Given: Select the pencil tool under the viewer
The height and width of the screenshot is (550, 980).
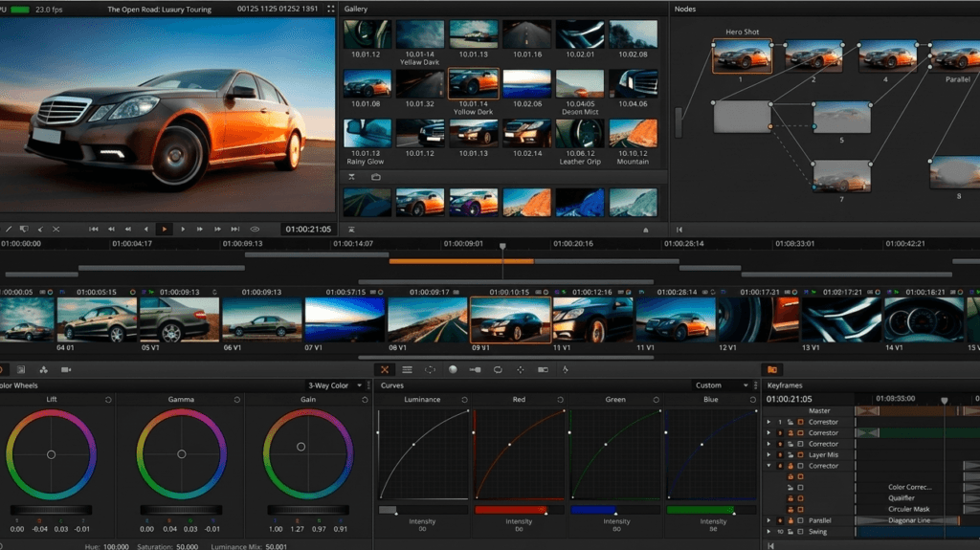Looking at the screenshot, I should coord(8,230).
